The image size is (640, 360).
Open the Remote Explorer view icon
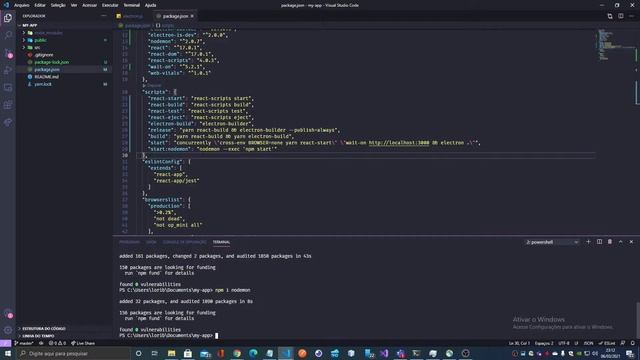click(x=8, y=88)
